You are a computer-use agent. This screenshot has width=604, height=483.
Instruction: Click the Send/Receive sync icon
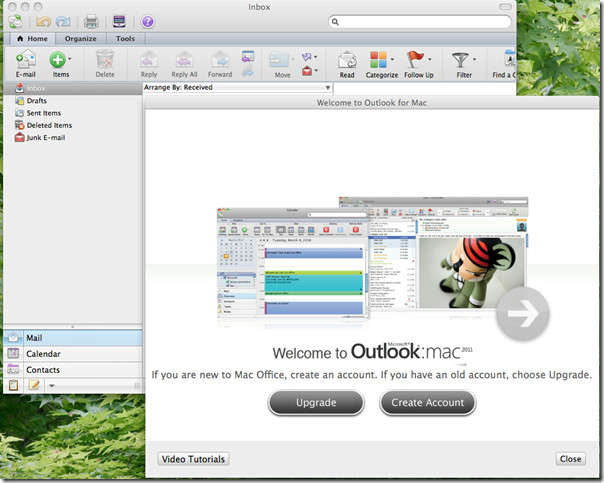[15, 21]
